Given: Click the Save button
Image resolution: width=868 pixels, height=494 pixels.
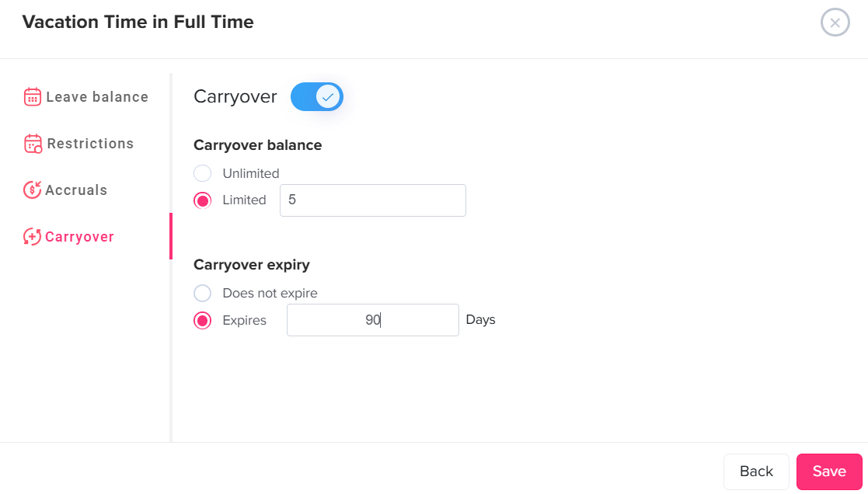Looking at the screenshot, I should coord(828,471).
